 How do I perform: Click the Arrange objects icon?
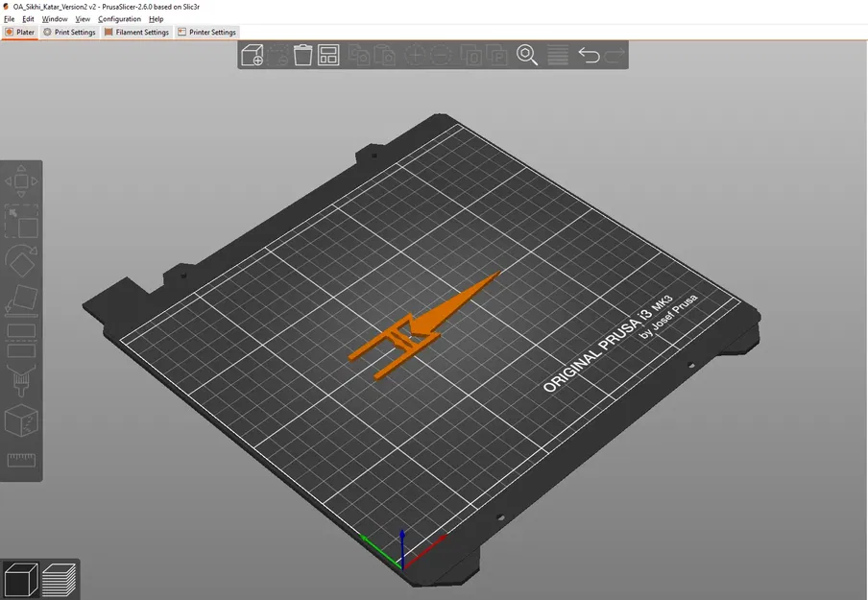pyautogui.click(x=328, y=55)
